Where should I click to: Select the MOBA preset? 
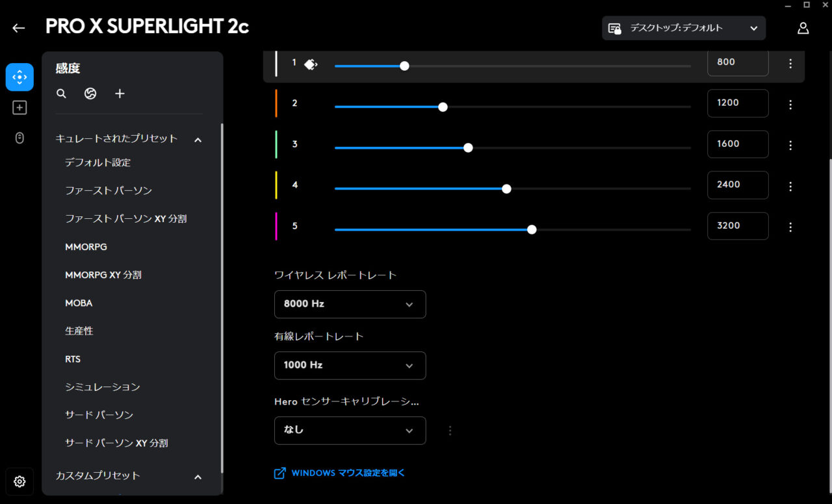click(79, 303)
